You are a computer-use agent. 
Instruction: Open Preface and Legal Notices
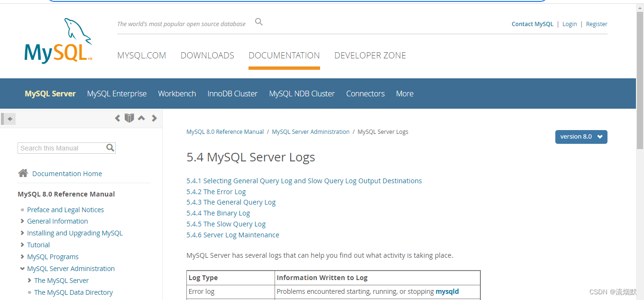click(x=65, y=210)
